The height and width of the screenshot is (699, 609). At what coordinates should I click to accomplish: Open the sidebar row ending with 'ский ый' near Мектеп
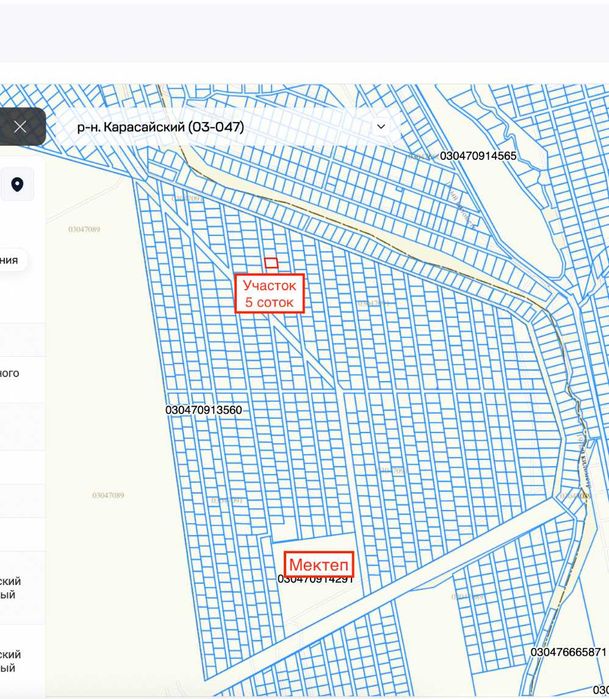click(x=22, y=588)
